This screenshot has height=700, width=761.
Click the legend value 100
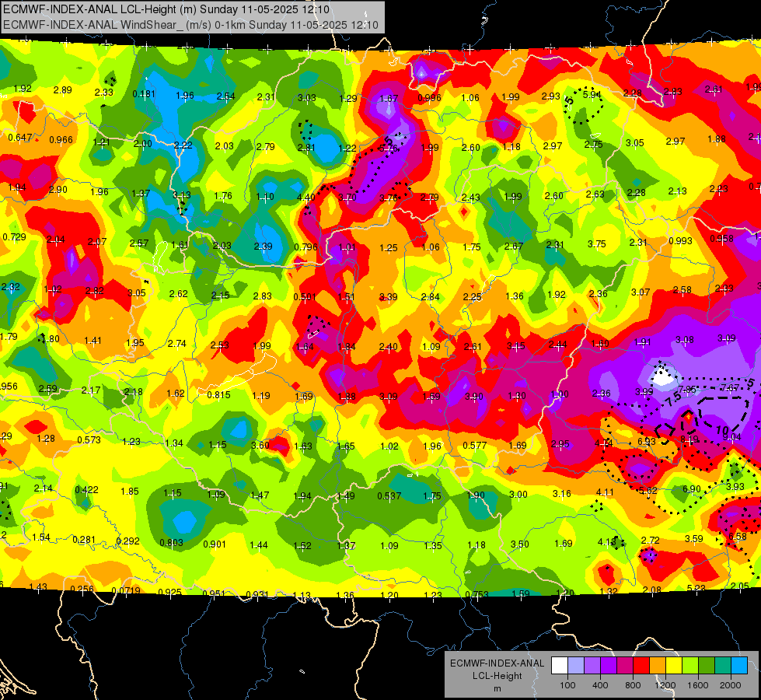click(x=567, y=685)
